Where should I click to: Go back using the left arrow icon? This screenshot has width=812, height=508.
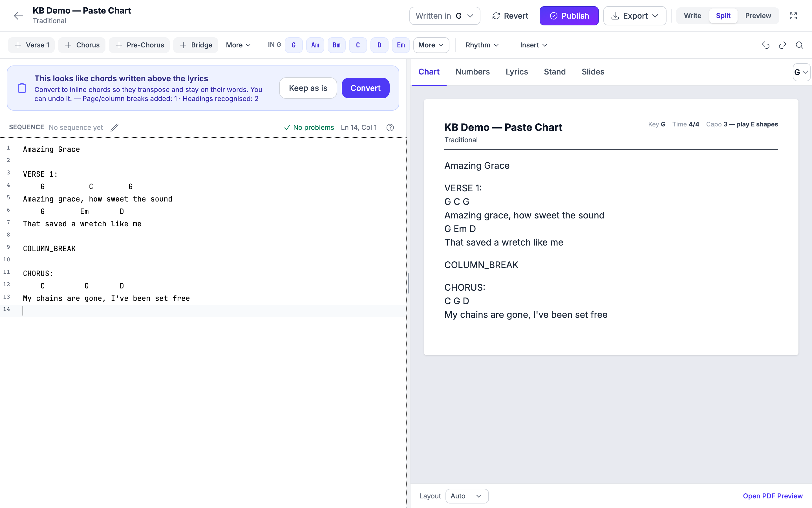(18, 16)
